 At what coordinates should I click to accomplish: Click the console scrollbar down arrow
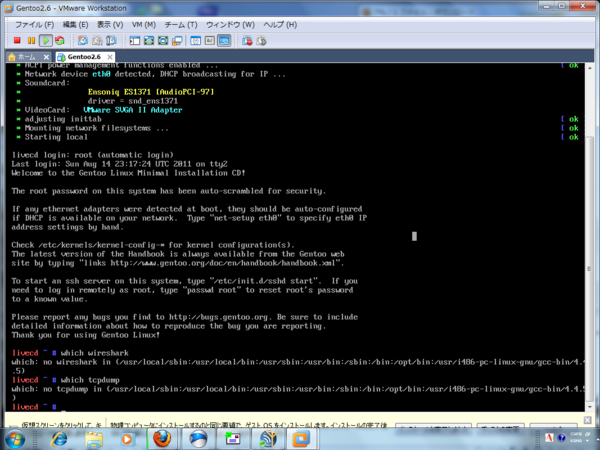(x=590, y=407)
